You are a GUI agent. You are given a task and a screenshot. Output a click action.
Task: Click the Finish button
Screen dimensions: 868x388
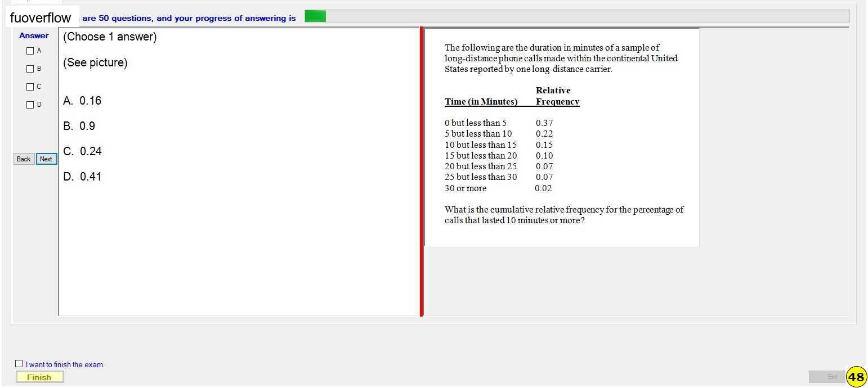[x=39, y=377]
